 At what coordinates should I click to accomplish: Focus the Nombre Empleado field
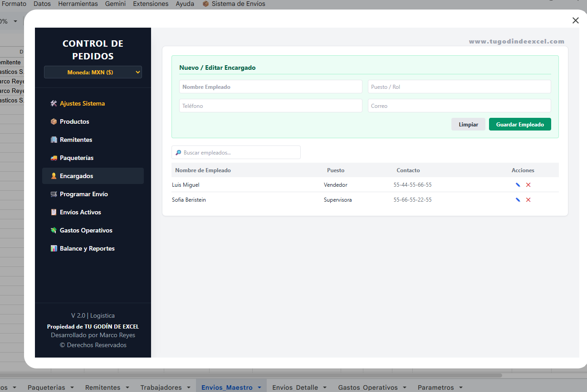(271, 87)
